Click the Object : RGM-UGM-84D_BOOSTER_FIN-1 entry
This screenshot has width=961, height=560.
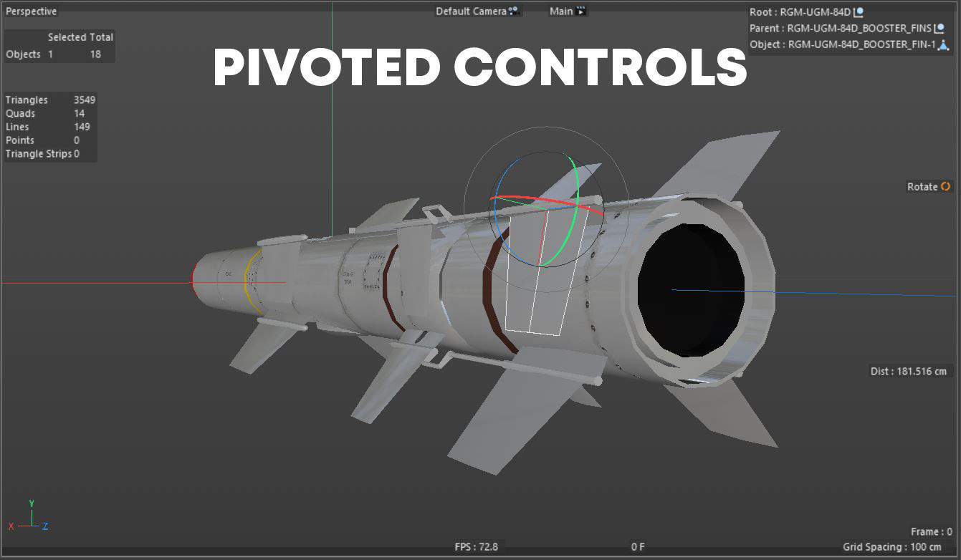pos(848,44)
